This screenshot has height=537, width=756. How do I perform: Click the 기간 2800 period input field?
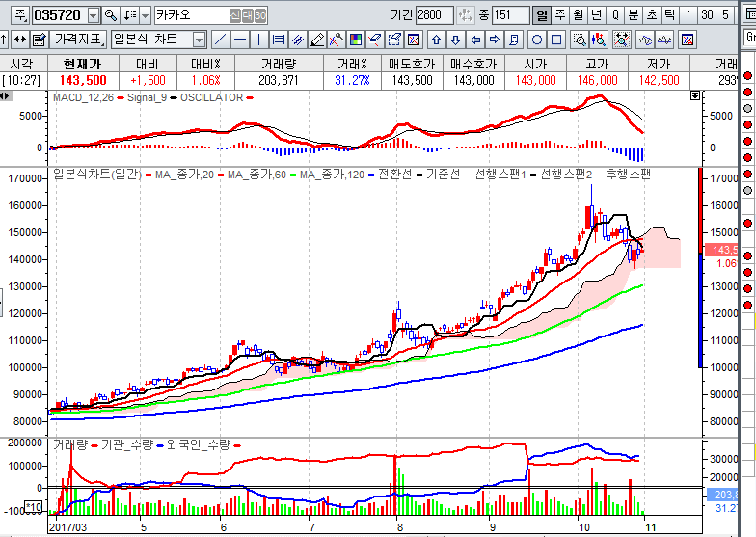tap(435, 15)
